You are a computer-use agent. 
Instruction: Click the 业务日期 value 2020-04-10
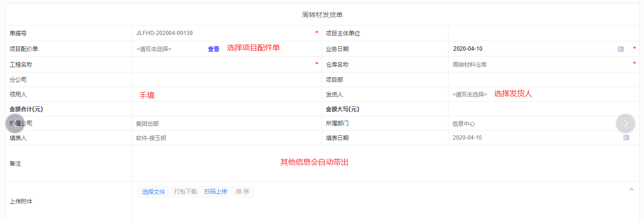click(467, 49)
